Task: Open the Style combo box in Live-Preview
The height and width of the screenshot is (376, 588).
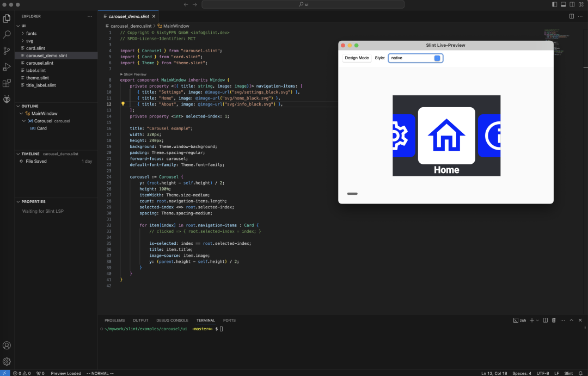Action: pos(415,58)
